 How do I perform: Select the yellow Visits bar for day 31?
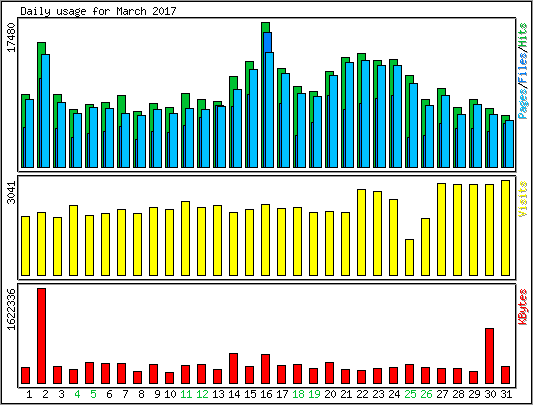pos(505,228)
